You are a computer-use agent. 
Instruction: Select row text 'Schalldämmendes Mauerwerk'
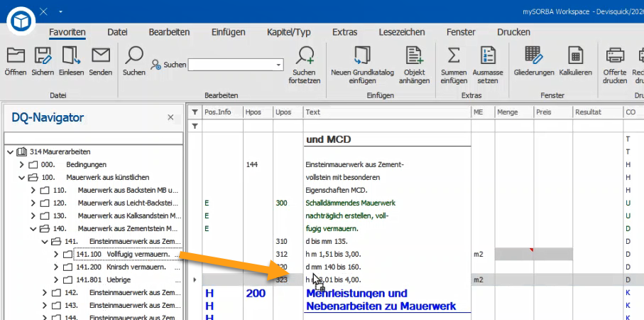[x=350, y=203]
